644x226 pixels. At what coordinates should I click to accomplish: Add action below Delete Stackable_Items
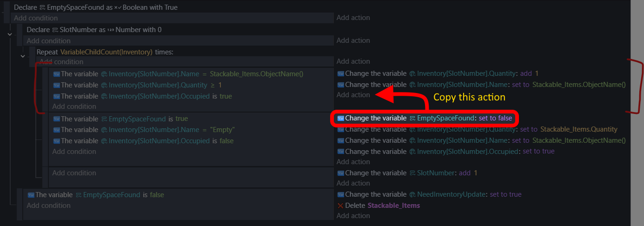[353, 216]
